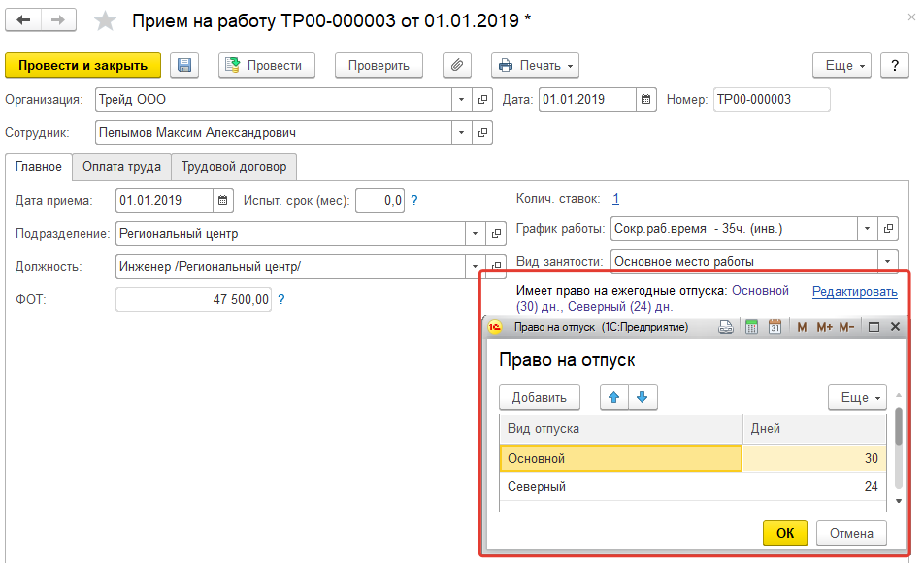Open calendar picker for Дата приема

pos(223,200)
